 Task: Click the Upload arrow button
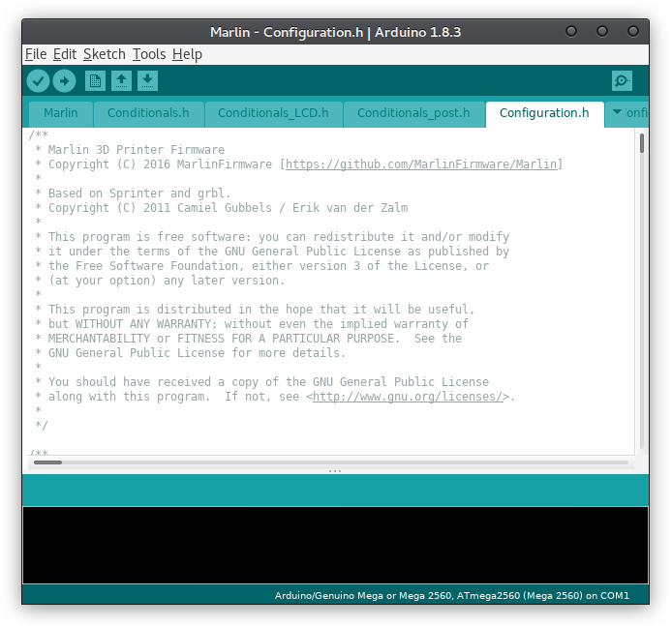[x=64, y=81]
